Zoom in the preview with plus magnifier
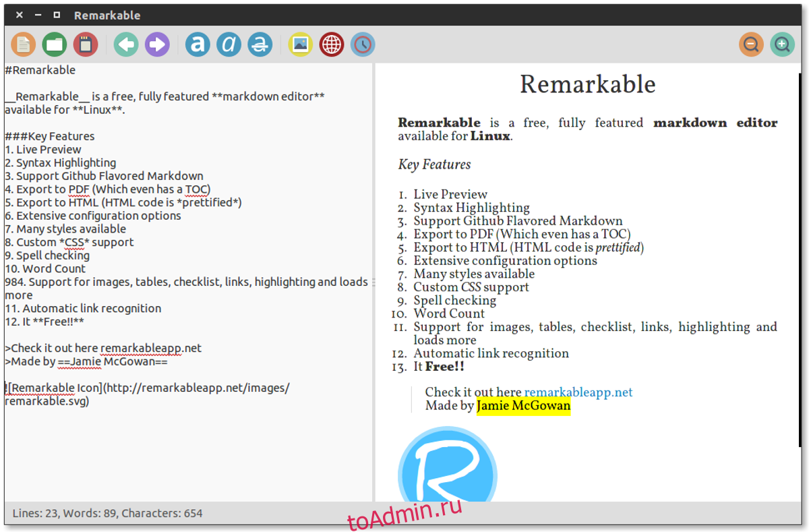Image resolution: width=809 pixels, height=532 pixels. click(x=782, y=45)
